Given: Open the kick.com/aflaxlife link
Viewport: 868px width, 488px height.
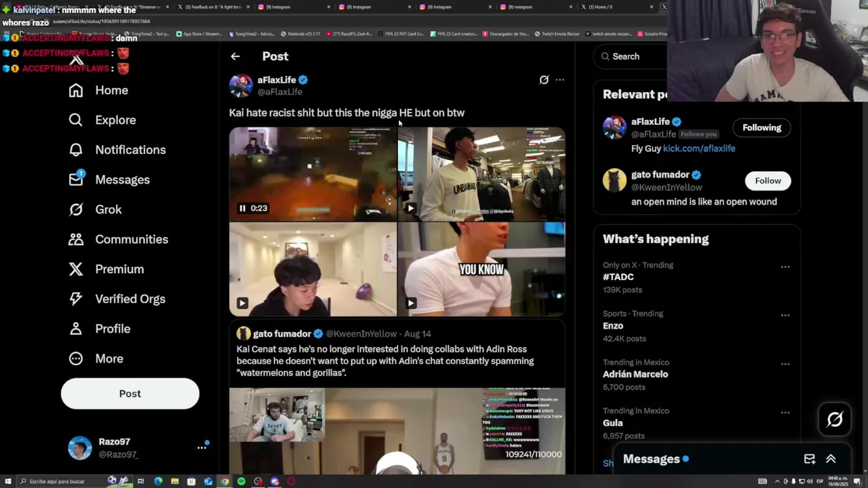Looking at the screenshot, I should [x=699, y=148].
